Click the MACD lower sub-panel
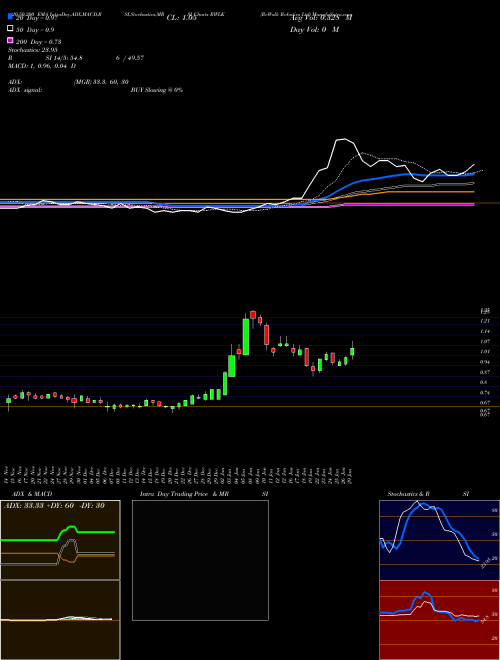This screenshot has width=500, height=660. coord(60,620)
